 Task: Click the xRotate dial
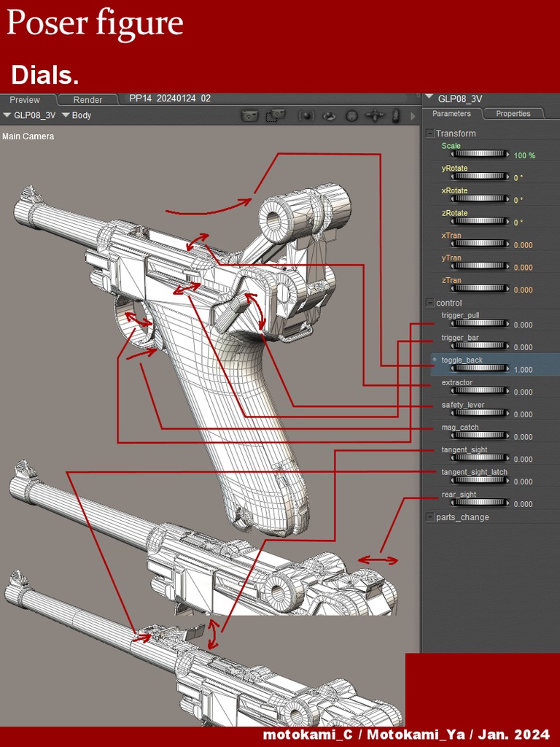(480, 198)
